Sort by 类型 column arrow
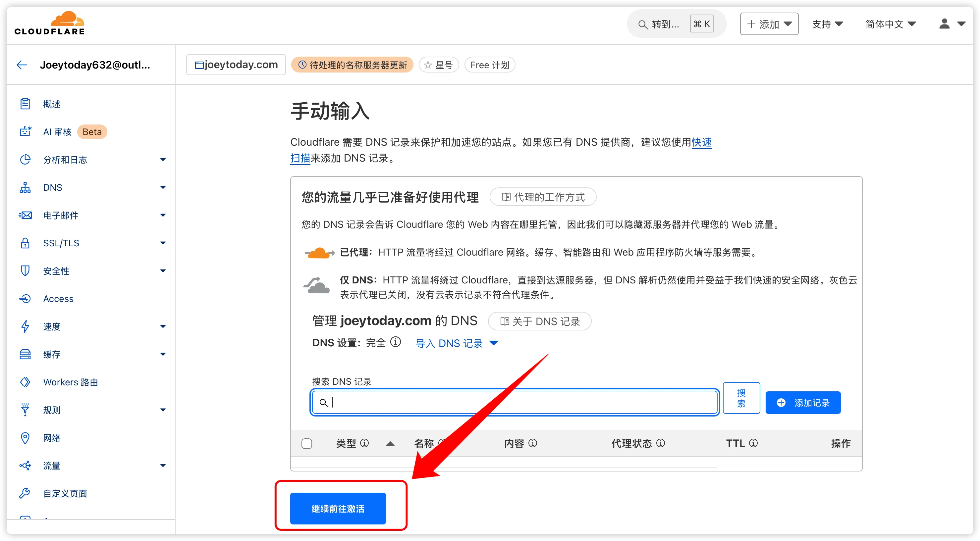 point(390,444)
